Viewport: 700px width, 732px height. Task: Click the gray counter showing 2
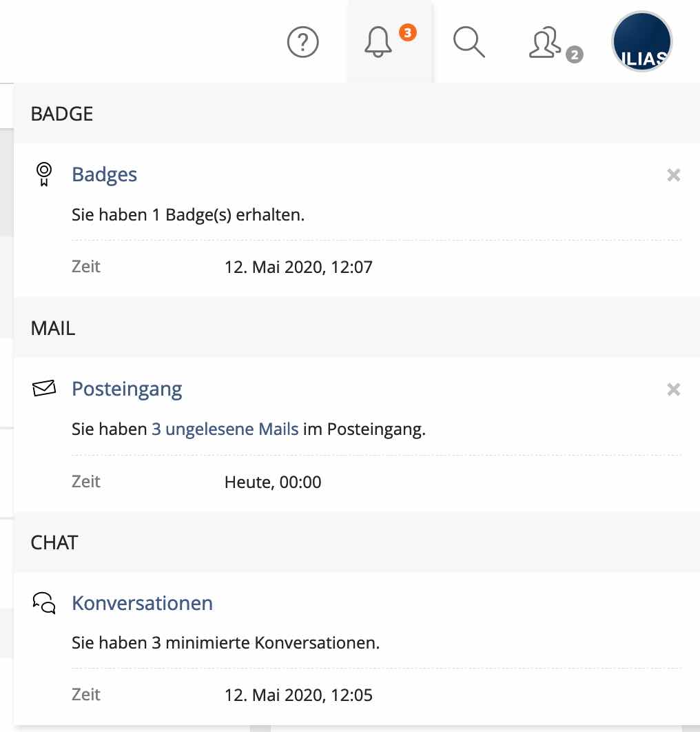575,54
